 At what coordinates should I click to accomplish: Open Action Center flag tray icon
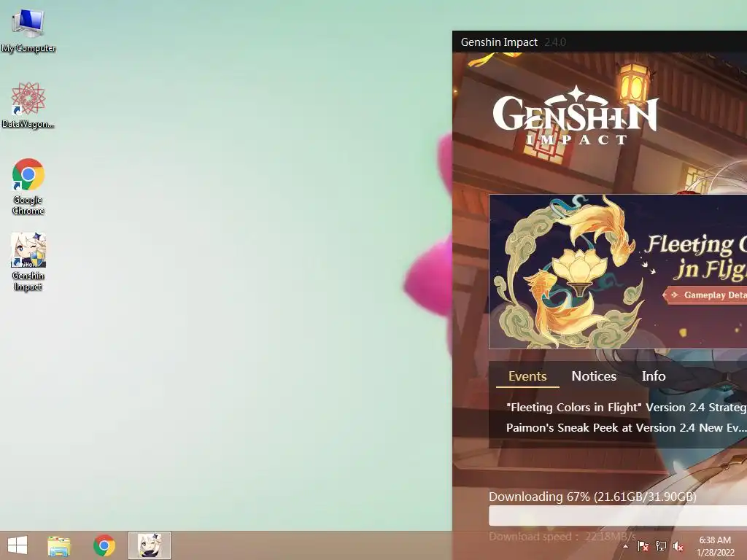click(643, 546)
